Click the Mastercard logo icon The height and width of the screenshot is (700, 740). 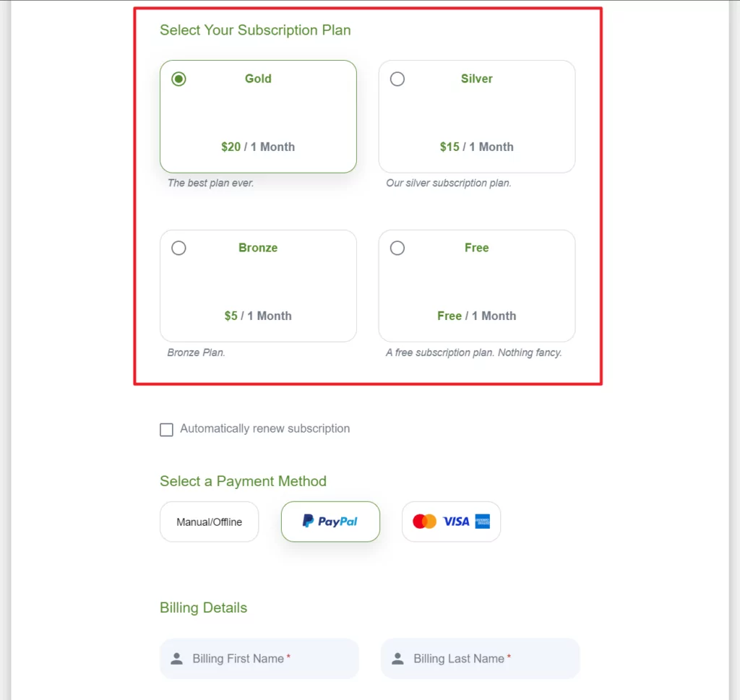pyautogui.click(x=424, y=522)
